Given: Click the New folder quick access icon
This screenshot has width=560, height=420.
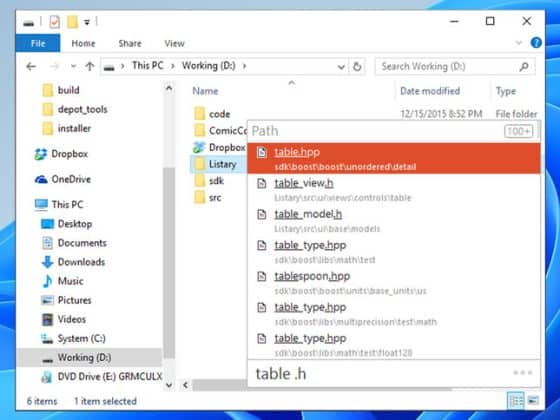Looking at the screenshot, I should click(x=72, y=22).
